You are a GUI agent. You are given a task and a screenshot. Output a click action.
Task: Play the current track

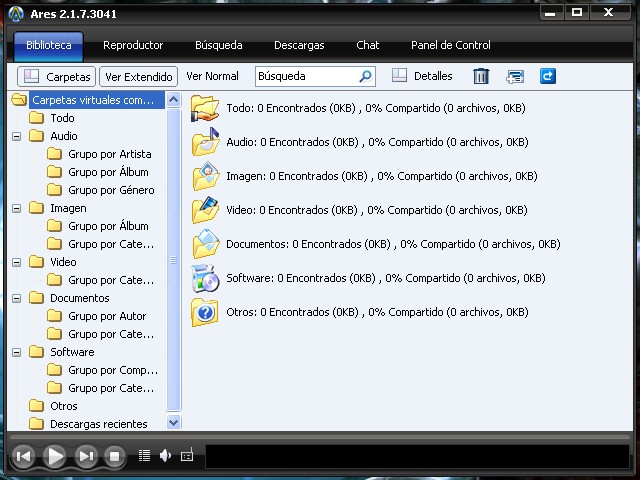tap(55, 456)
